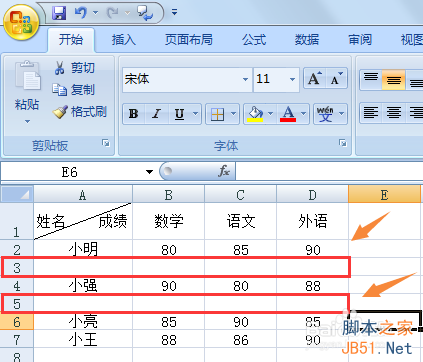Click the Name Box showing E6
423x362 pixels.
pos(70,172)
